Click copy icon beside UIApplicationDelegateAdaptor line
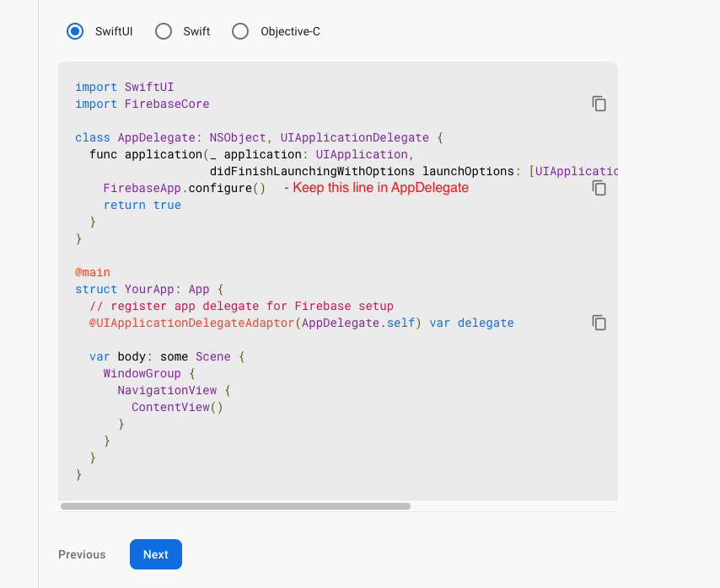This screenshot has width=720, height=588. [x=599, y=323]
